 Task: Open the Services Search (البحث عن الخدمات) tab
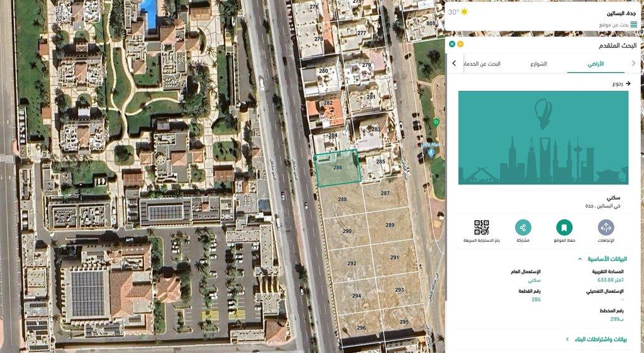(483, 64)
